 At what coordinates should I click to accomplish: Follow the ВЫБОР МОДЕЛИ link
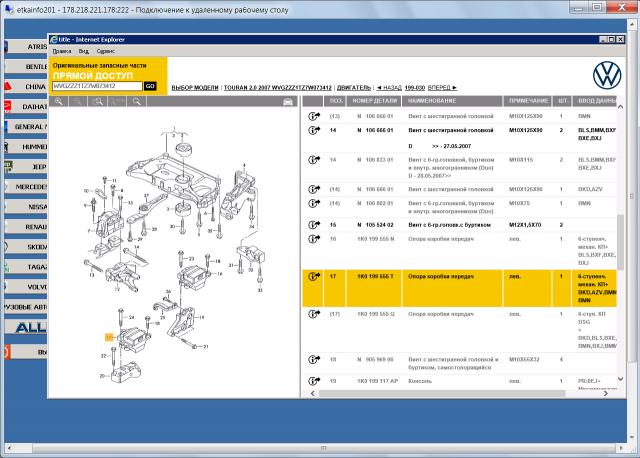pos(195,88)
